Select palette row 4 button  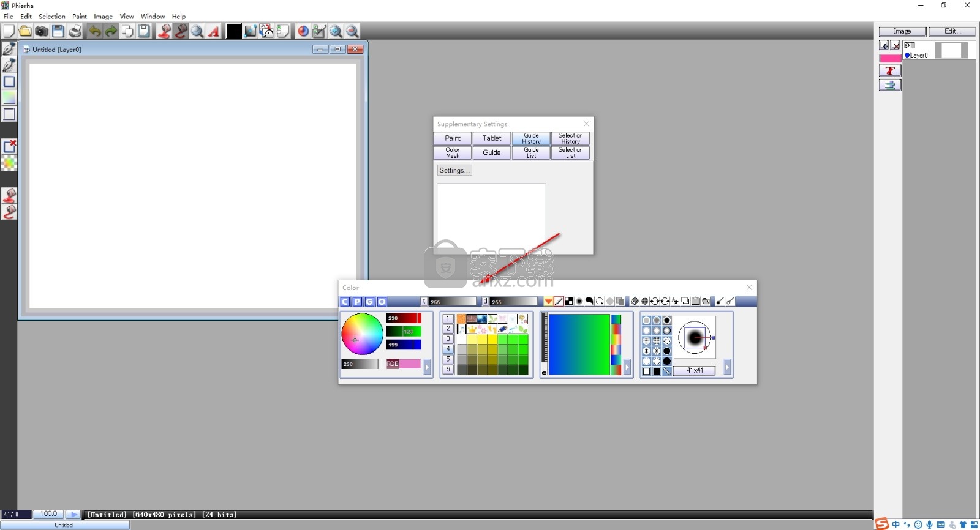[448, 349]
